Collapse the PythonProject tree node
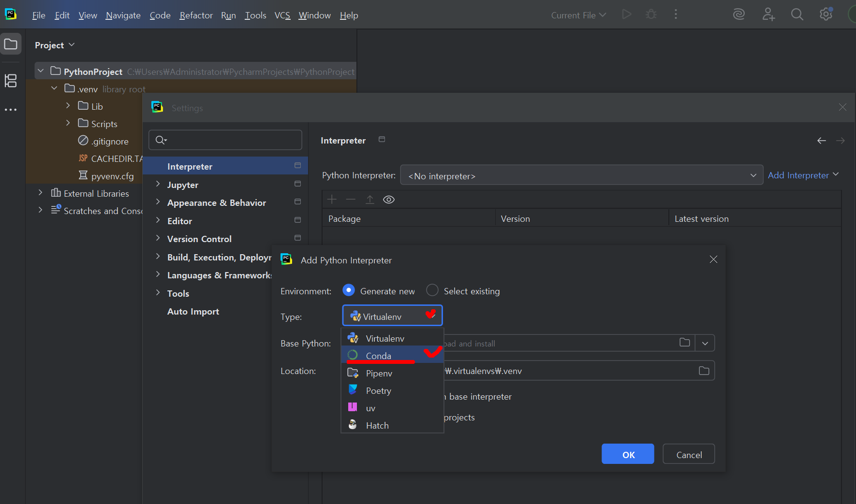Viewport: 856px width, 504px height. click(x=41, y=71)
